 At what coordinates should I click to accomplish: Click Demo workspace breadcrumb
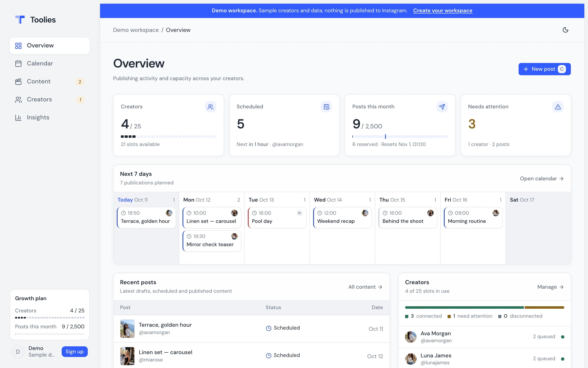pos(136,30)
